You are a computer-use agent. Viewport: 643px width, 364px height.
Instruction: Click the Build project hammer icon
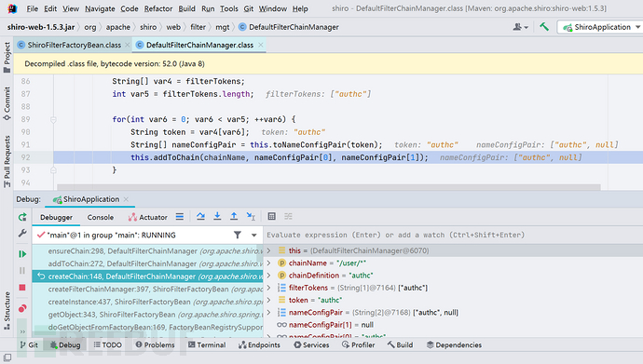[x=544, y=27]
